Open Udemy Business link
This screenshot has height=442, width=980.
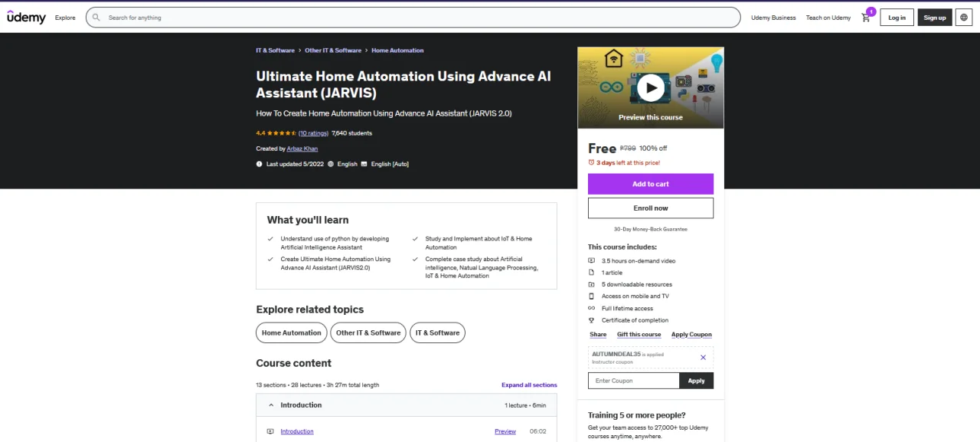pyautogui.click(x=773, y=18)
